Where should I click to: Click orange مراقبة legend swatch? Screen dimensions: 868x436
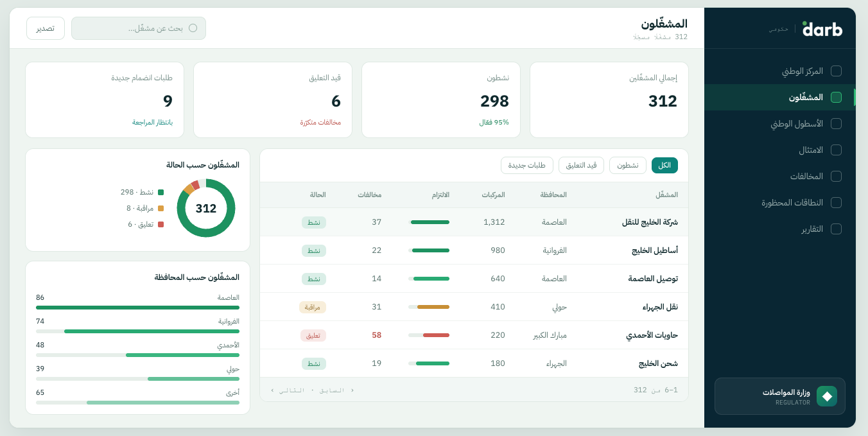click(x=161, y=208)
